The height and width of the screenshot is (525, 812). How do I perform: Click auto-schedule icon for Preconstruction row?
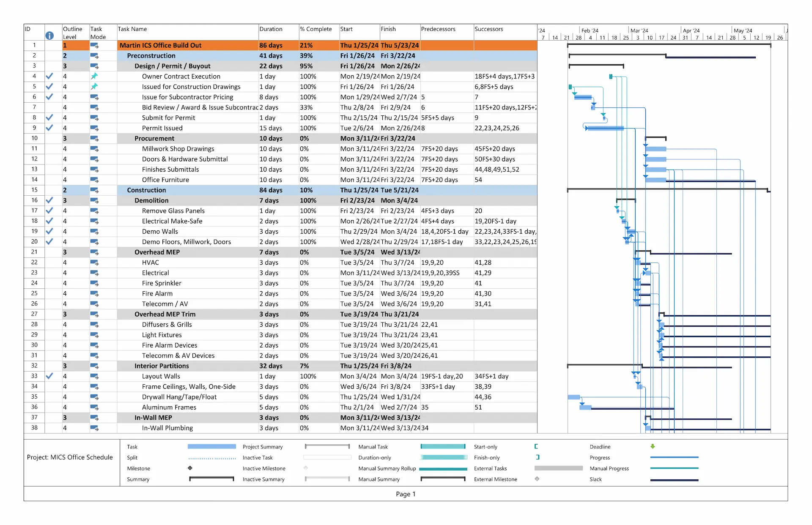(x=94, y=56)
